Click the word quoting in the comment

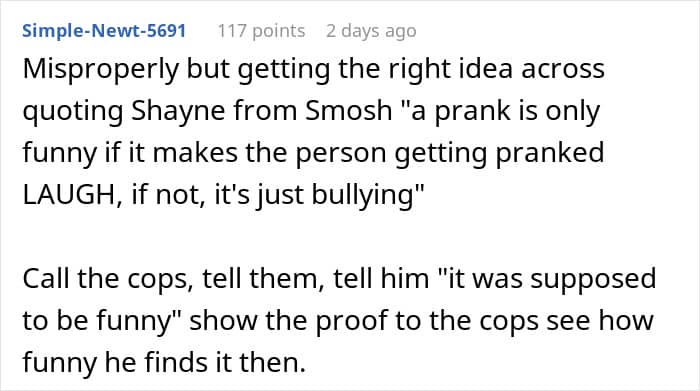tap(73, 112)
